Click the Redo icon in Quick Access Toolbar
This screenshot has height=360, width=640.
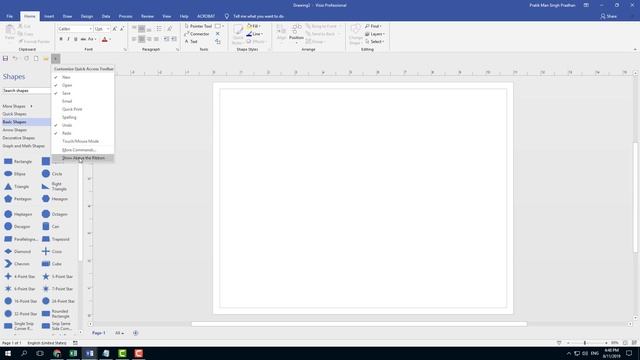pos(26,59)
